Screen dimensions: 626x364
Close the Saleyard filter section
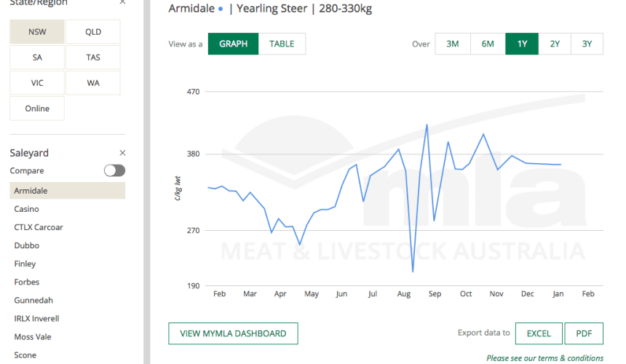pyautogui.click(x=122, y=153)
